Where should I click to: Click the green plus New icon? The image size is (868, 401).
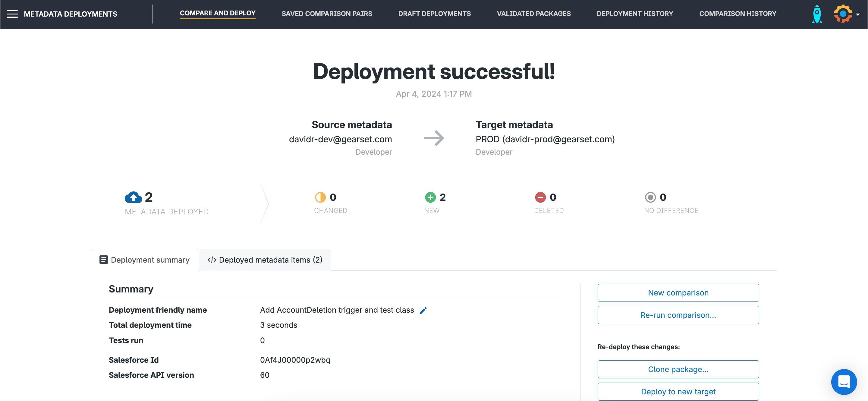click(x=430, y=197)
